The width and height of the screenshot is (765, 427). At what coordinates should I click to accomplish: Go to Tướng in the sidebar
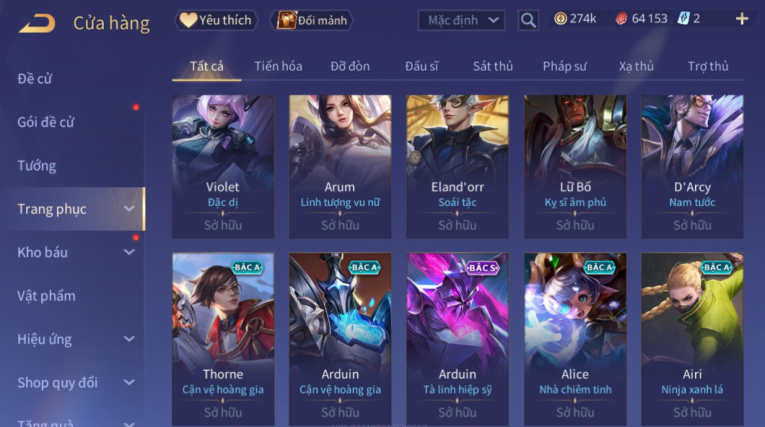[x=37, y=166]
